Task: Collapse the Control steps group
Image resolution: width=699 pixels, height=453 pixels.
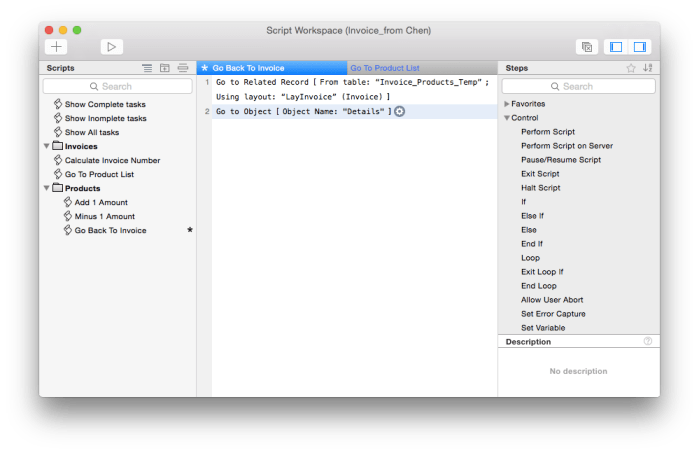Action: point(507,118)
